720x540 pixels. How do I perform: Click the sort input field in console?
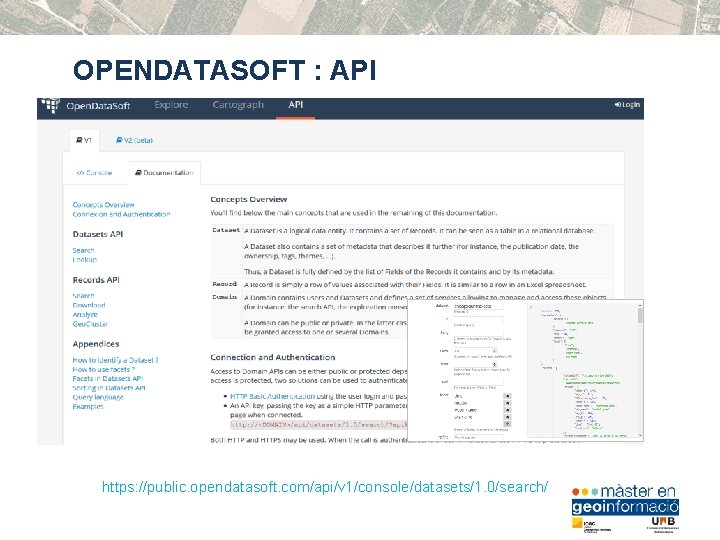(x=478, y=382)
